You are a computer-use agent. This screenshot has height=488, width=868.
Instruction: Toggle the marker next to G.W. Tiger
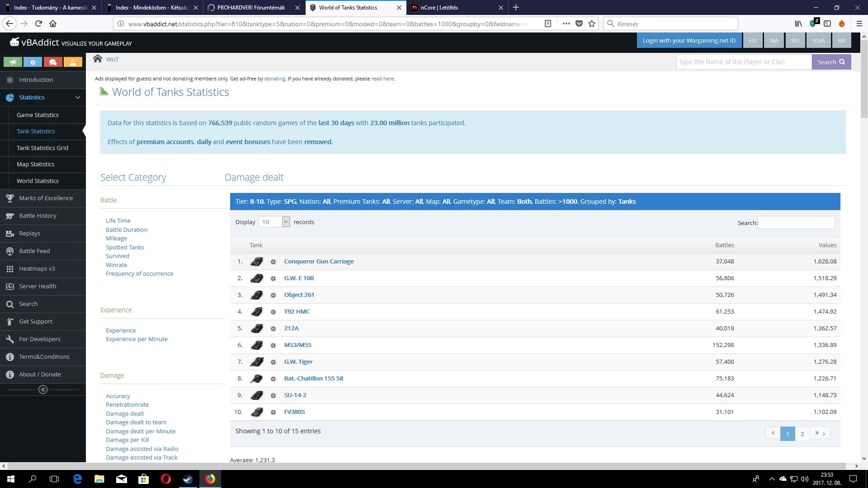(273, 362)
